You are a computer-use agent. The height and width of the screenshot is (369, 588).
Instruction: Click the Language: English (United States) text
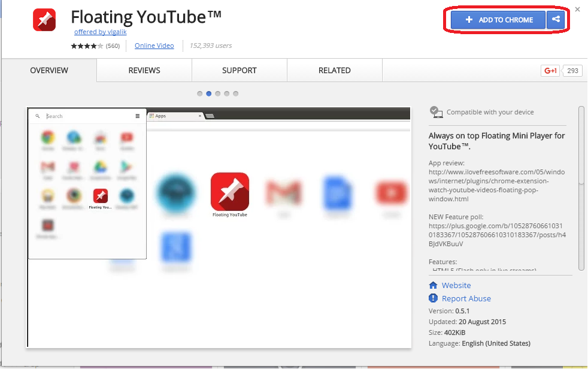480,343
